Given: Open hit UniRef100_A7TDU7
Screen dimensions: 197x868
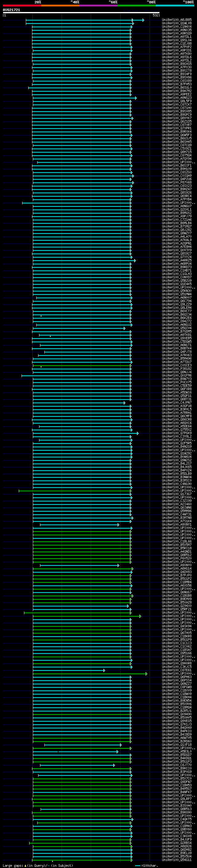Looking at the screenshot, I should click(177, 363).
